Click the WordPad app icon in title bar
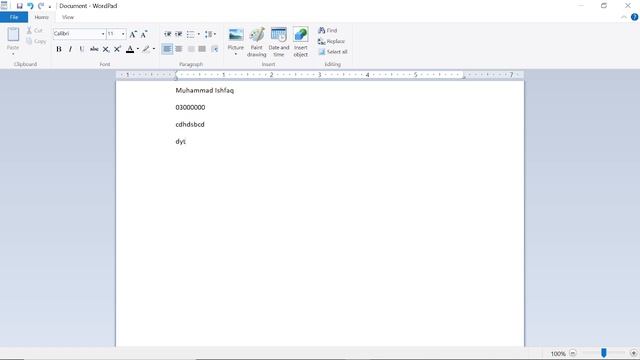 tap(4, 5)
